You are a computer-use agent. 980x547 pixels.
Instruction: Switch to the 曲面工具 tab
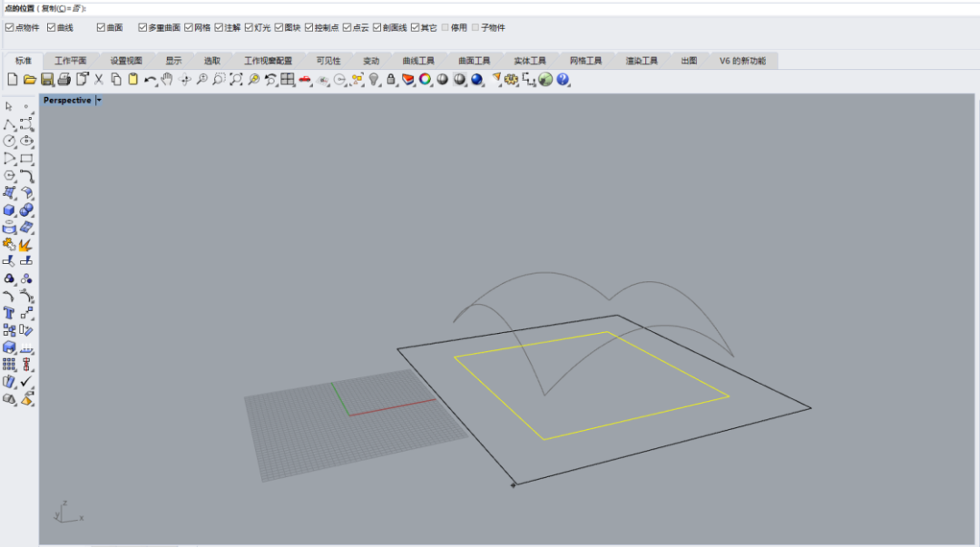[x=474, y=61]
